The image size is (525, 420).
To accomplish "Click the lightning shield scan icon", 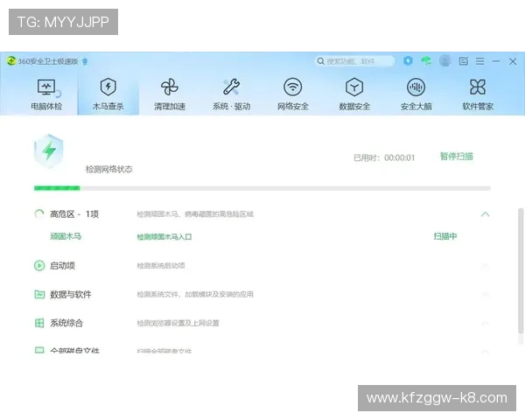I will [49, 151].
